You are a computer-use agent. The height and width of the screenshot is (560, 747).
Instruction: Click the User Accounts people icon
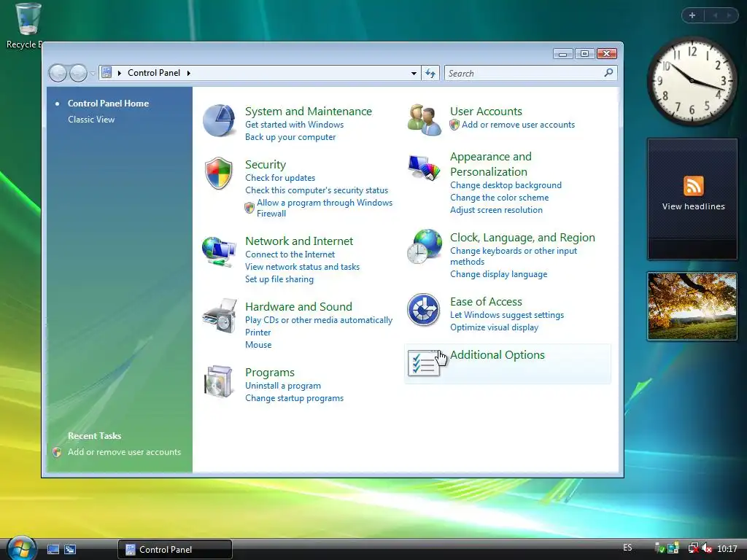424,120
